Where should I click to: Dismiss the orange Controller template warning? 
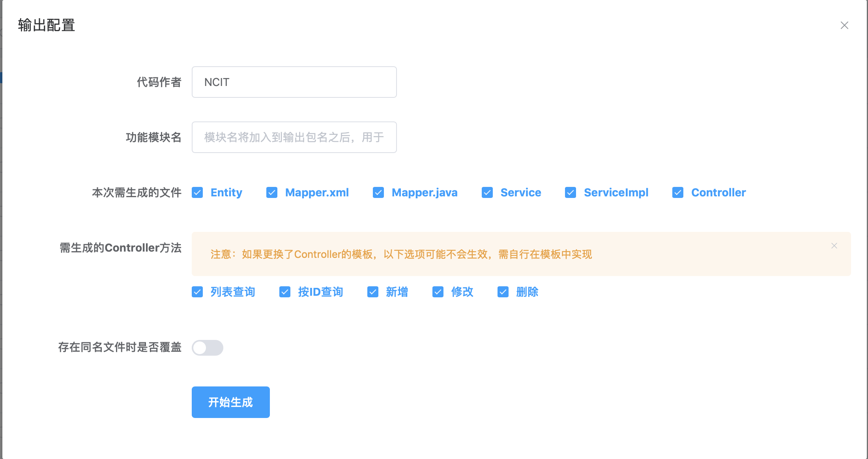pos(834,246)
